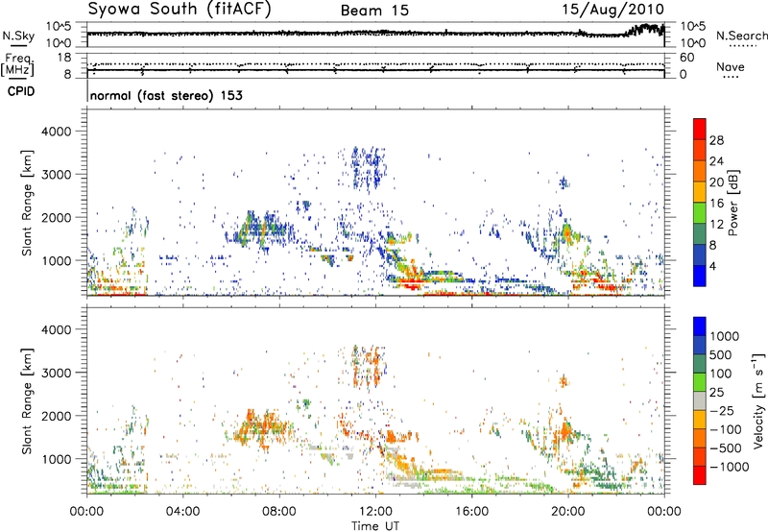The width and height of the screenshot is (768, 532).
Task: Click the red top of power colorbar
Action: (x=700, y=129)
